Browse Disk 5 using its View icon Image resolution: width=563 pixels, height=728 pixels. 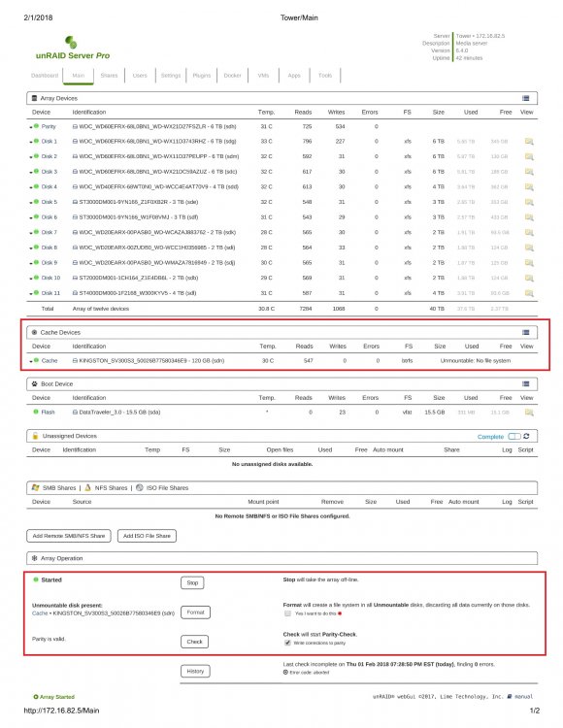point(529,203)
